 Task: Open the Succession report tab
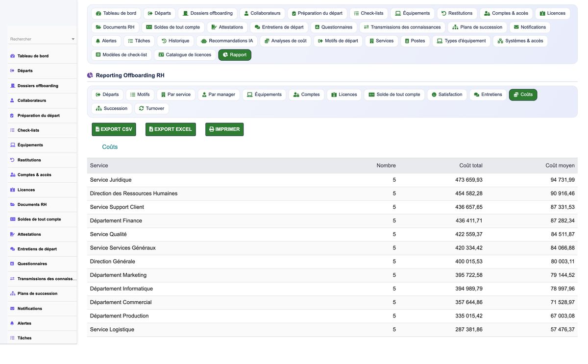112,108
